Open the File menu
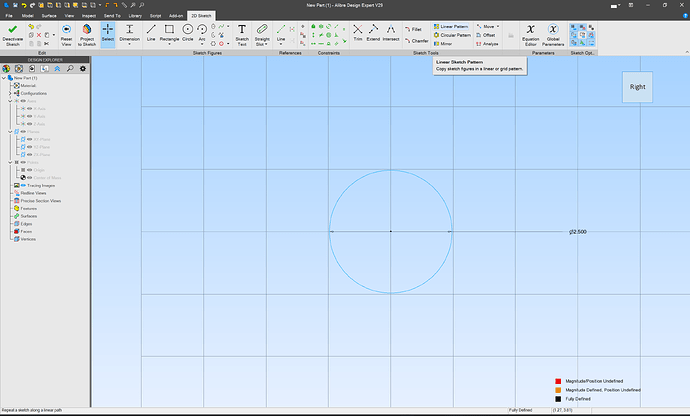Screen dimensions: 690x416 click(x=9, y=15)
